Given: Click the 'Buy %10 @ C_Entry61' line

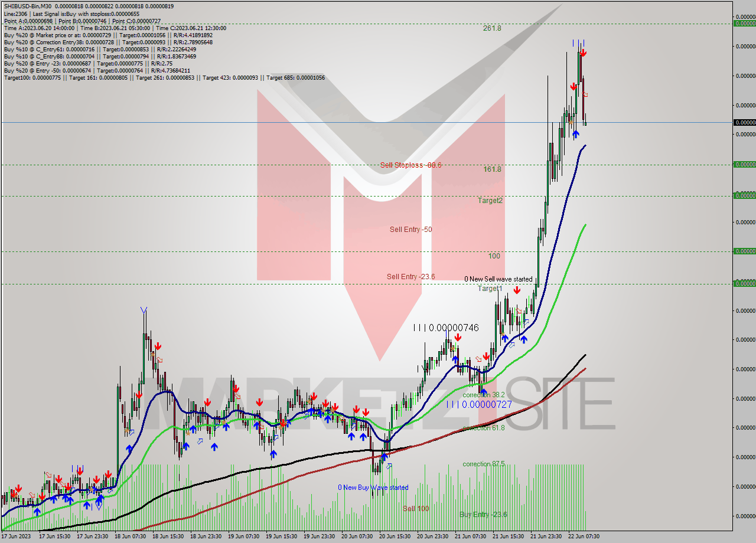Looking at the screenshot, I should click(99, 49).
